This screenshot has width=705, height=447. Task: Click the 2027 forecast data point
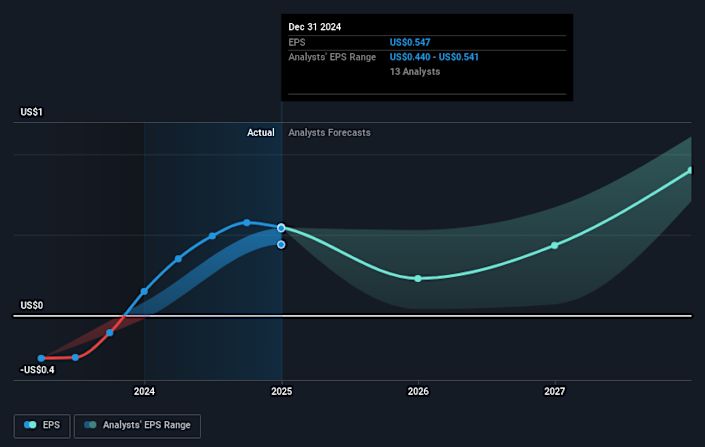point(554,246)
